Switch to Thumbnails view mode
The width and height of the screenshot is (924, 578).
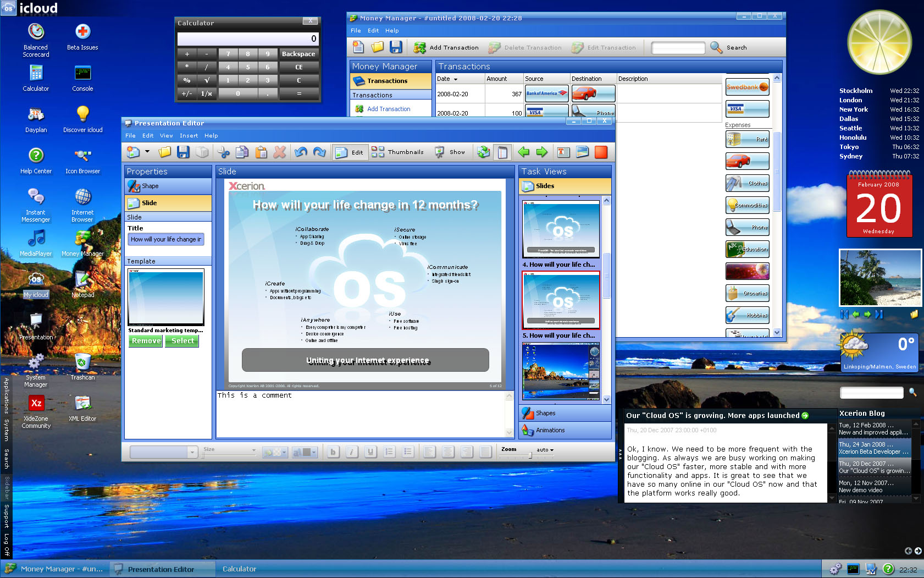pos(397,152)
